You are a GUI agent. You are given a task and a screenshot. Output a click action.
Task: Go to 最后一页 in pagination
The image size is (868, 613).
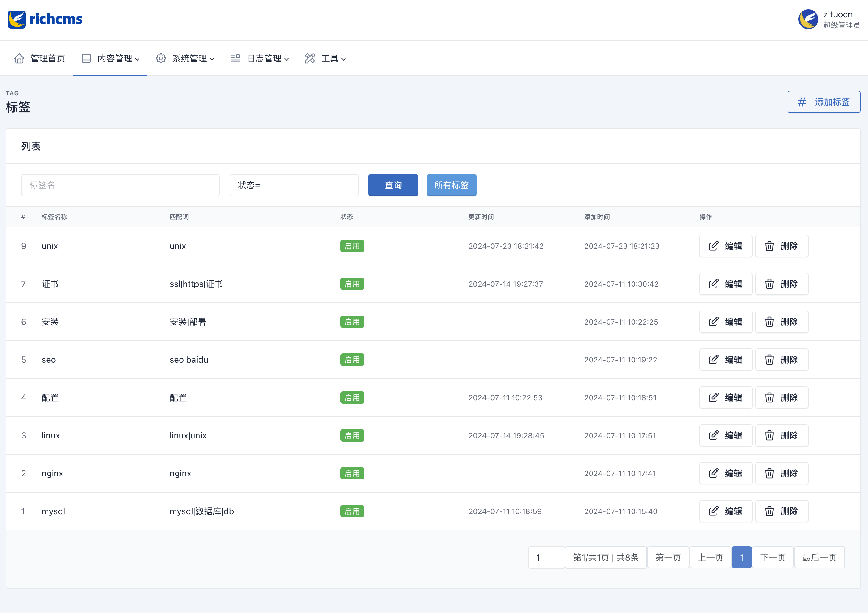pos(820,557)
